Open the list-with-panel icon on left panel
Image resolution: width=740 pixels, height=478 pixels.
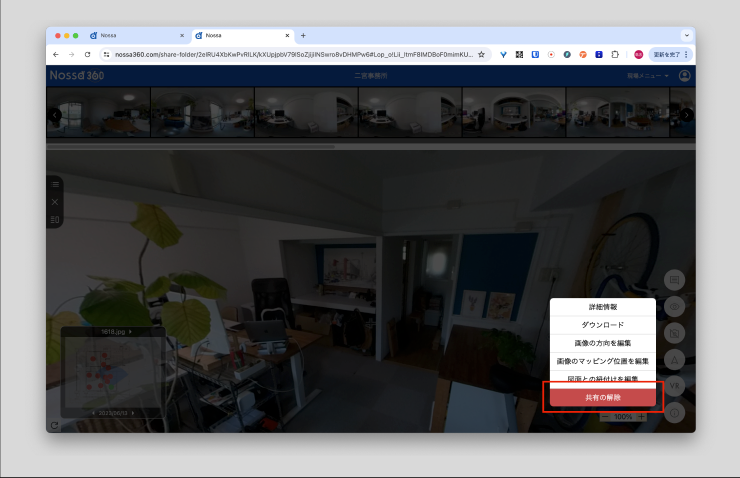pyautogui.click(x=55, y=219)
